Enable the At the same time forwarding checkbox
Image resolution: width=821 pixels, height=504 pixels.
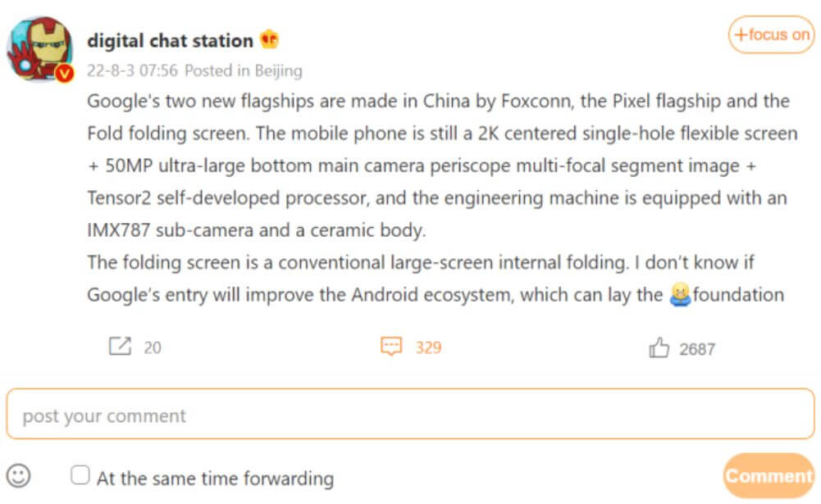click(80, 475)
